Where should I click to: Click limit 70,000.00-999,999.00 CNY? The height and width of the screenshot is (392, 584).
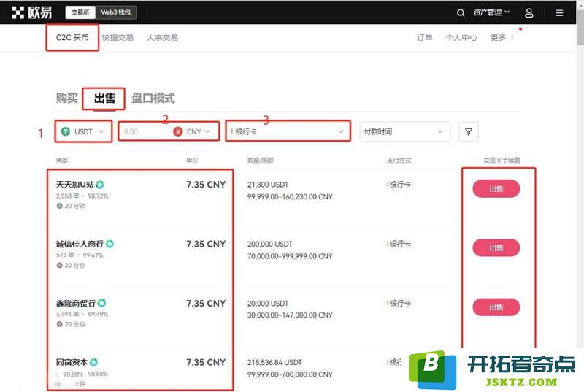pos(290,256)
